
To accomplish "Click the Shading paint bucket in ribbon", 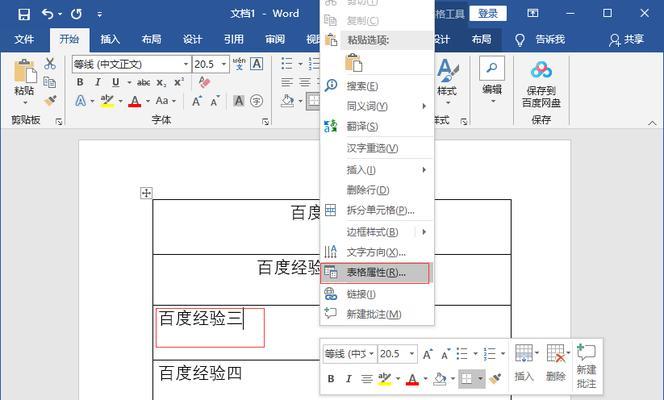I will point(288,101).
